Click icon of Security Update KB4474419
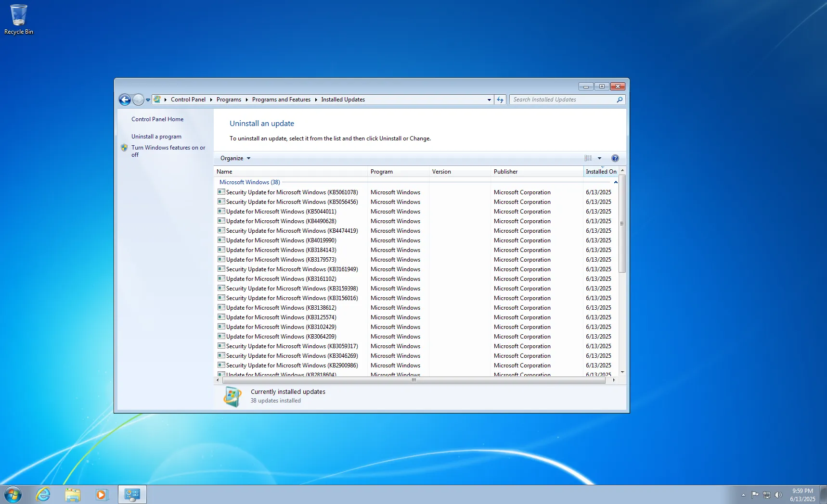827x504 pixels. [221, 230]
